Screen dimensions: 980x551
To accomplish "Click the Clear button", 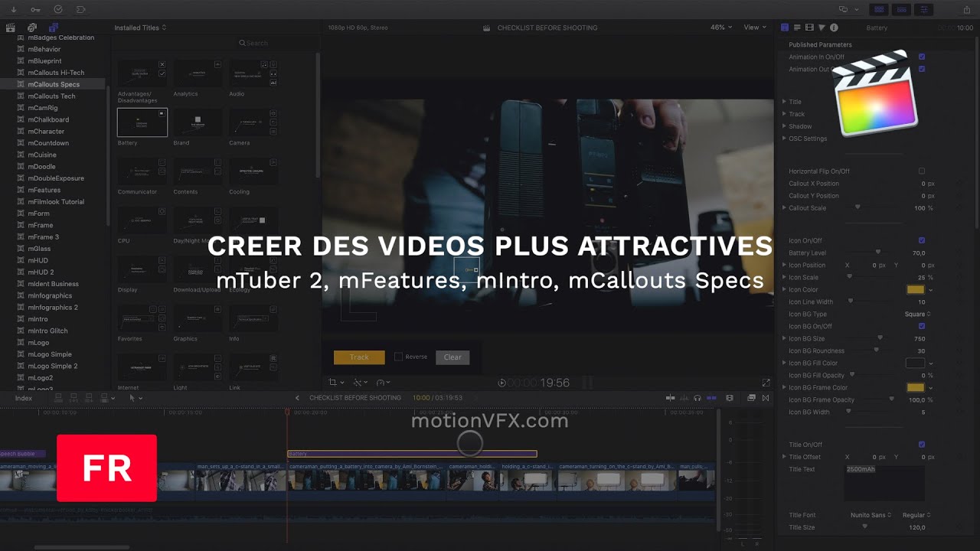I will (x=452, y=357).
